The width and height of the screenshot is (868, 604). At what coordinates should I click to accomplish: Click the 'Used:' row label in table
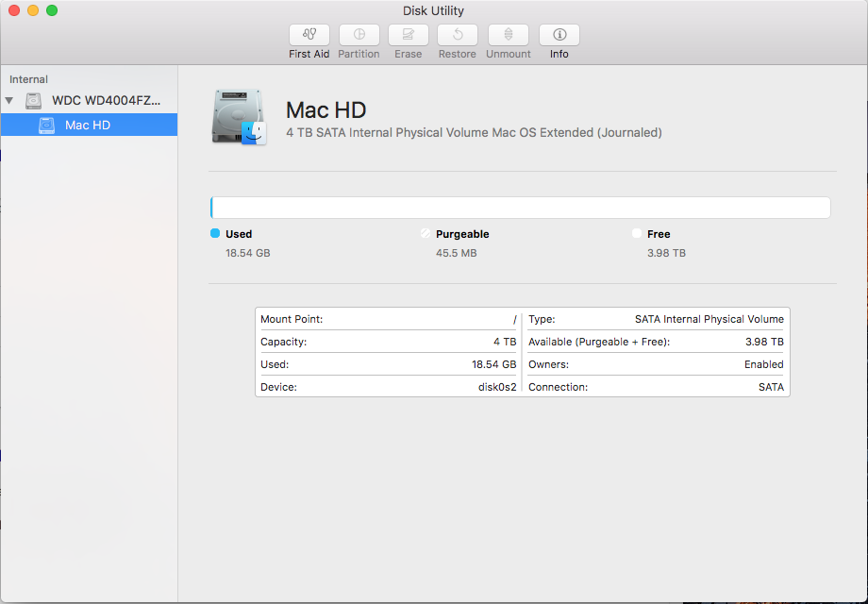coord(275,365)
